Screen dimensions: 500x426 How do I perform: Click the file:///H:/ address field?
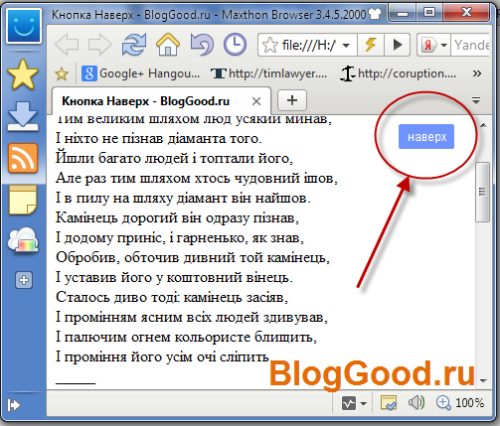coord(308,45)
